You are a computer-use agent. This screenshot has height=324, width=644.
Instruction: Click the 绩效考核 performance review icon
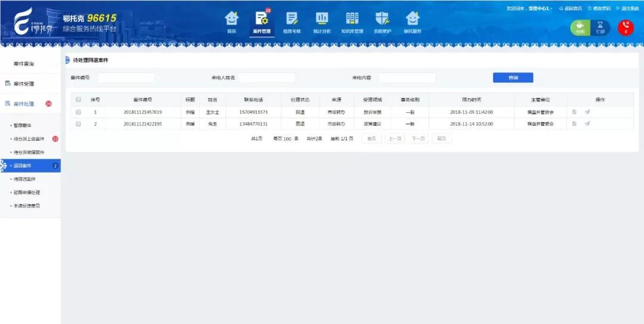click(292, 20)
